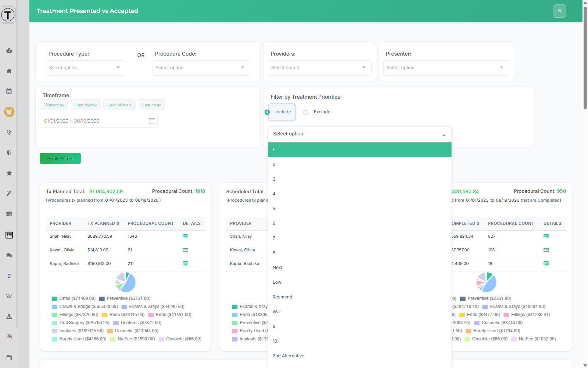This screenshot has width=588, height=368.
Task: Open the dashboard gauge icon in sidebar
Action: tap(9, 50)
